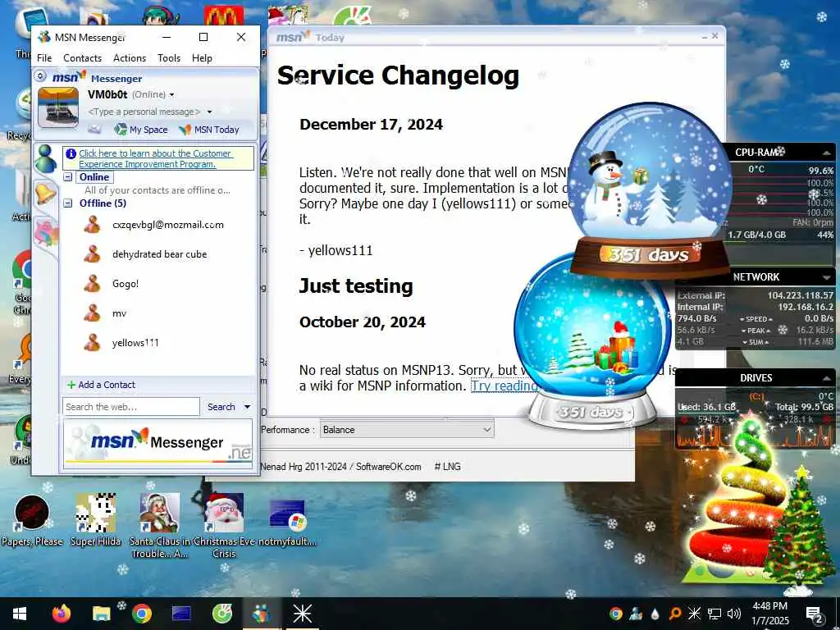Open MSN Today
The image size is (840, 630).
tap(209, 129)
